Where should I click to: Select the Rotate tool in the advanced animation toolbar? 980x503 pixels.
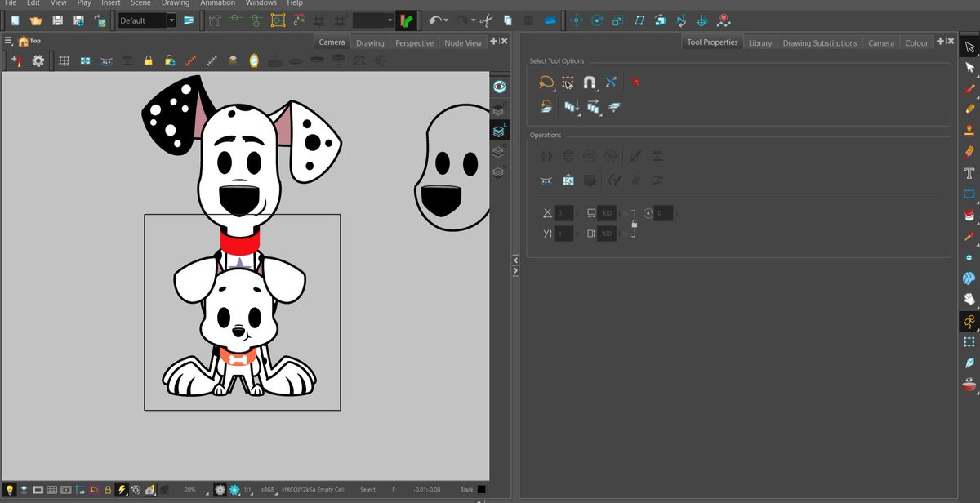coord(598,20)
